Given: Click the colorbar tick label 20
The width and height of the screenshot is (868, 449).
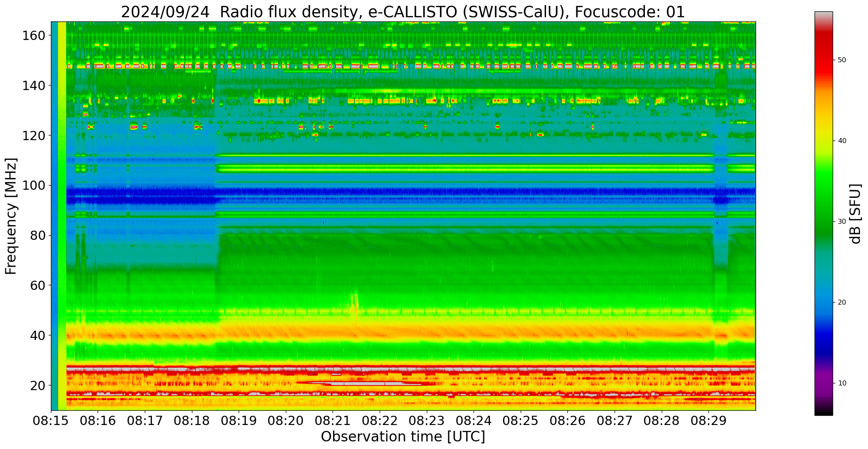Looking at the screenshot, I should pos(842,302).
